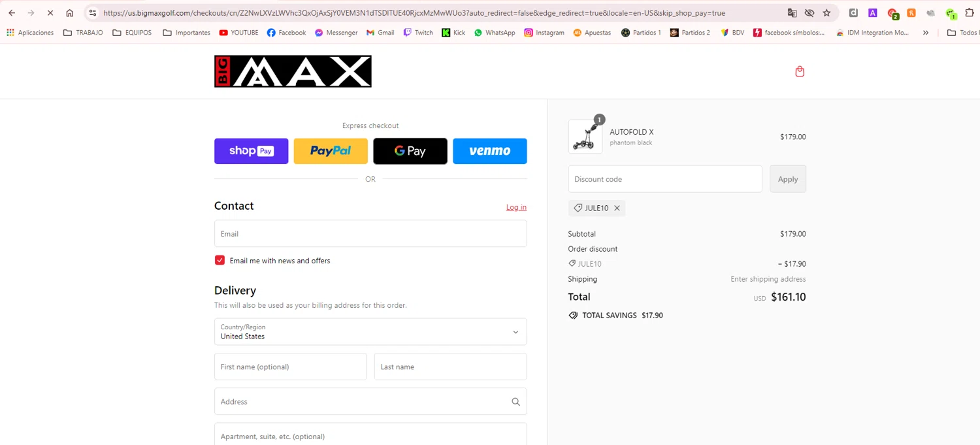Check out with PayPal

coord(331,151)
